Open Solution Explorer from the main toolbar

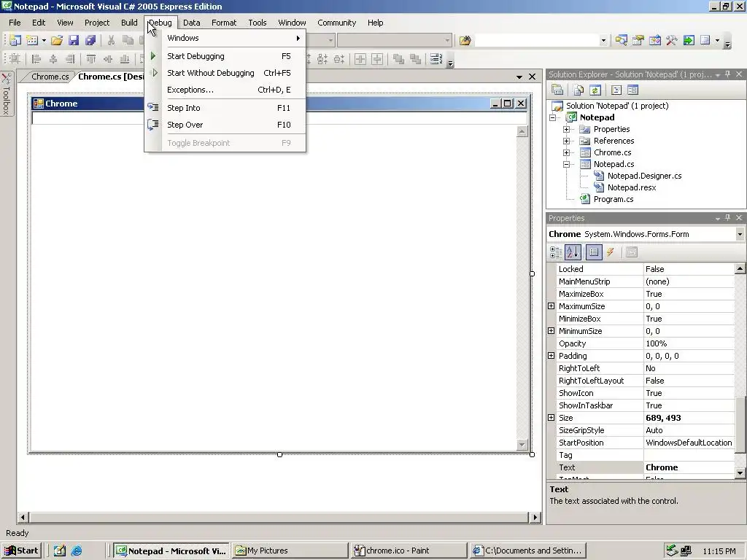coord(622,41)
